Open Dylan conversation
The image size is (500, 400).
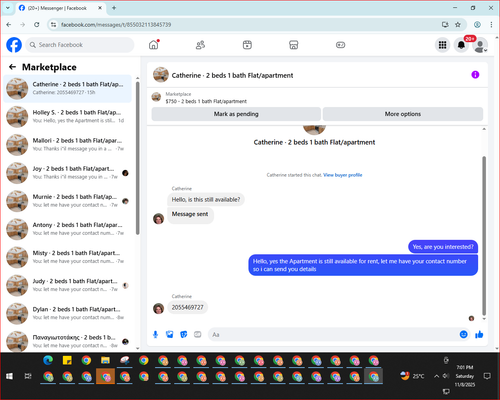pyautogui.click(x=67, y=313)
